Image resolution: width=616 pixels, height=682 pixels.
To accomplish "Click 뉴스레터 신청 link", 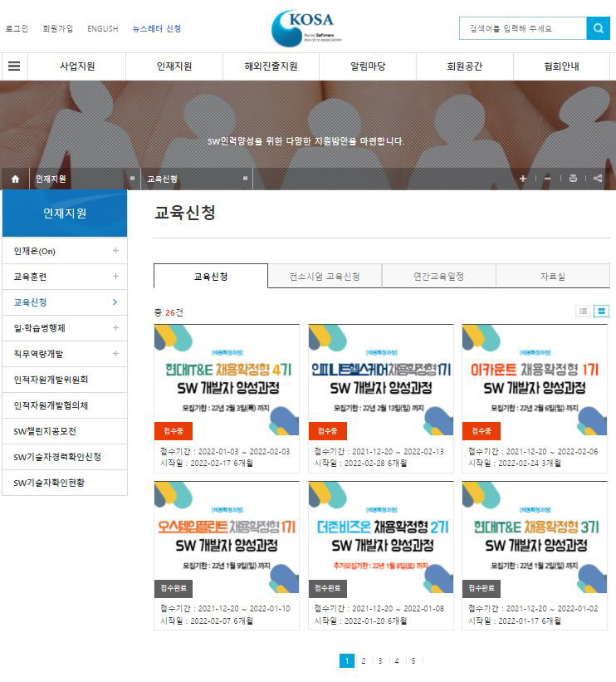I will [157, 29].
